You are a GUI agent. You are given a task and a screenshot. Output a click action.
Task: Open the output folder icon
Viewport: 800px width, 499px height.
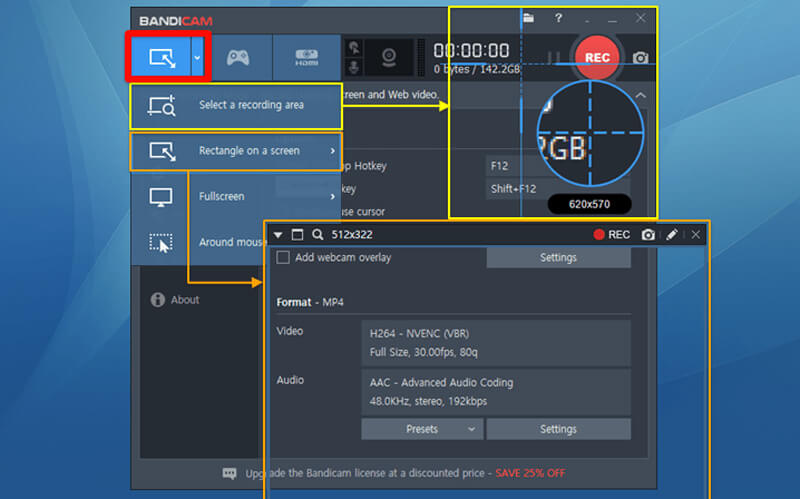[528, 18]
